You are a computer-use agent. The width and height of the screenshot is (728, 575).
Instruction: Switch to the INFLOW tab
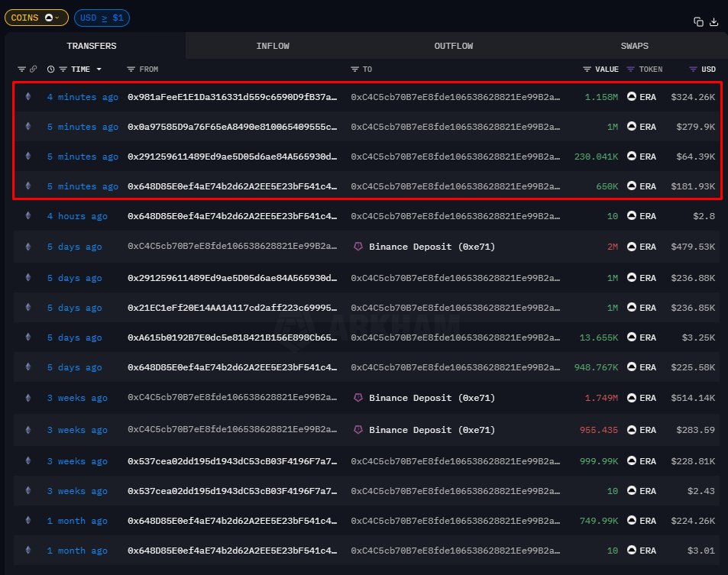pyautogui.click(x=273, y=46)
